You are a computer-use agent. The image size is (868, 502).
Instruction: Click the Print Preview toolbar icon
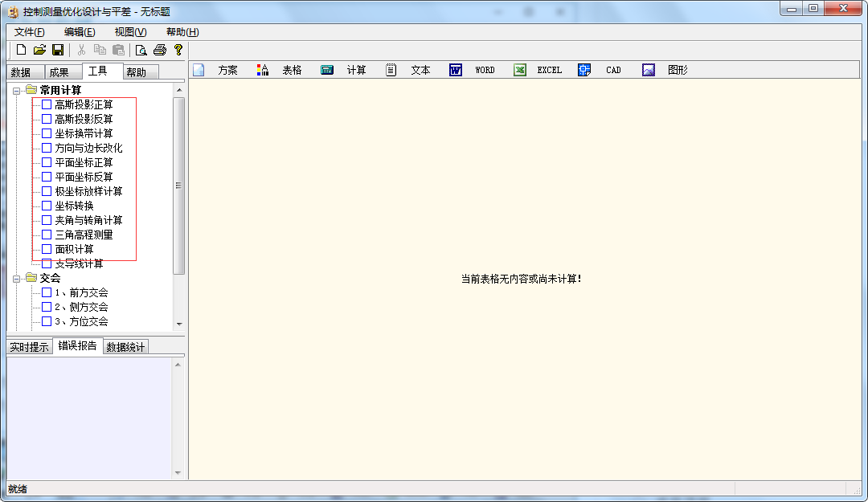[x=141, y=50]
